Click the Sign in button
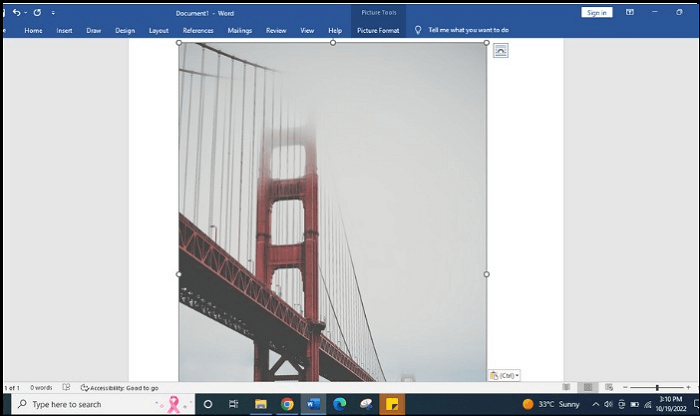The height and width of the screenshot is (416, 700). coord(597,13)
